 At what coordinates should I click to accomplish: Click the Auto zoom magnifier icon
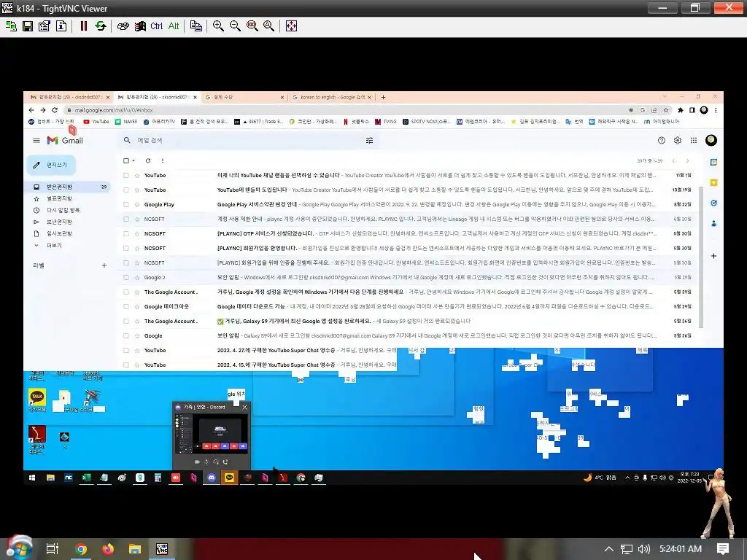click(x=268, y=26)
